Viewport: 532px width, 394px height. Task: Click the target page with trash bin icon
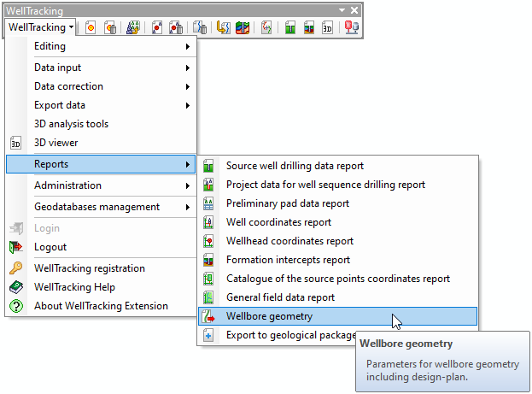tap(110, 27)
